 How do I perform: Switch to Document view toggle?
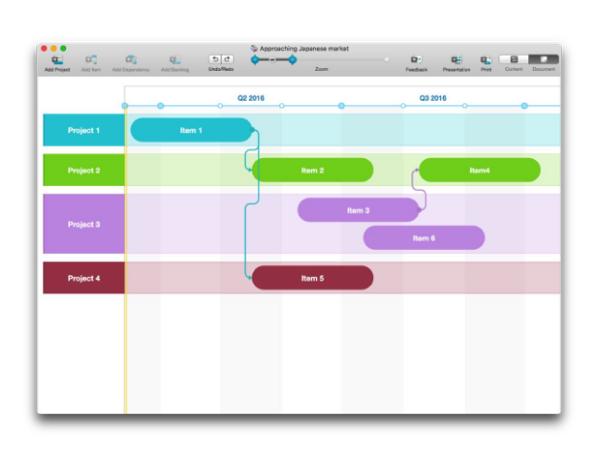click(x=544, y=59)
